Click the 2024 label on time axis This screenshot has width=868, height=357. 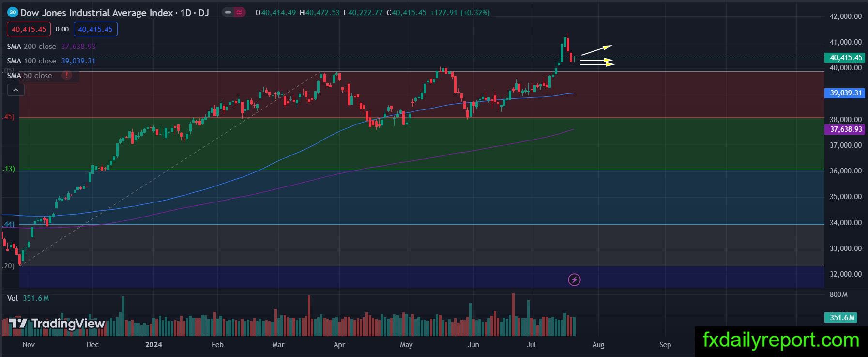tap(154, 345)
